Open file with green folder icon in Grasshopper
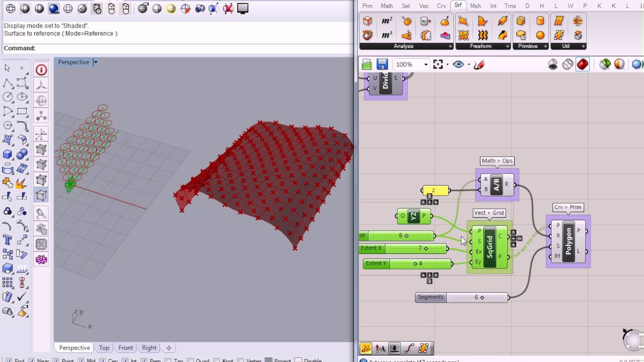The height and width of the screenshot is (362, 644). click(x=367, y=64)
